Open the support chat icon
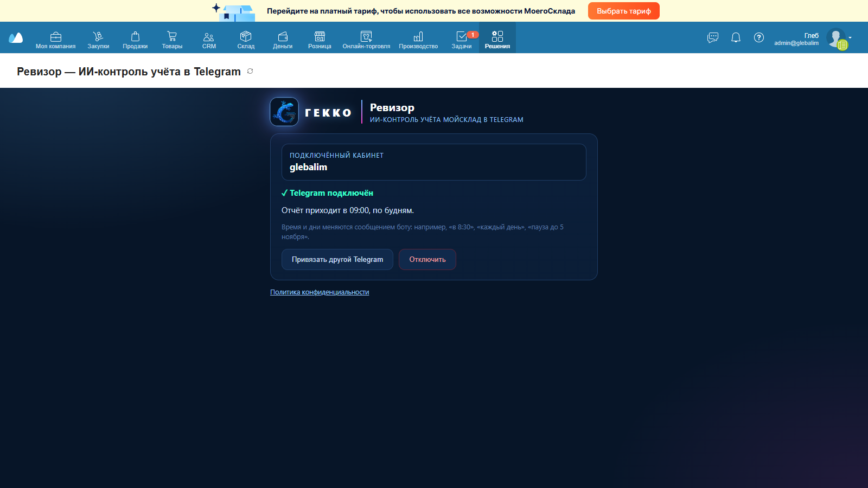This screenshot has width=868, height=488. click(713, 37)
